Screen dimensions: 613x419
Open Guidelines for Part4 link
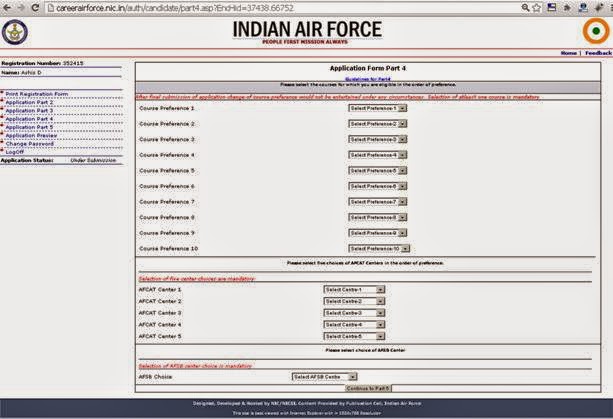(x=367, y=79)
